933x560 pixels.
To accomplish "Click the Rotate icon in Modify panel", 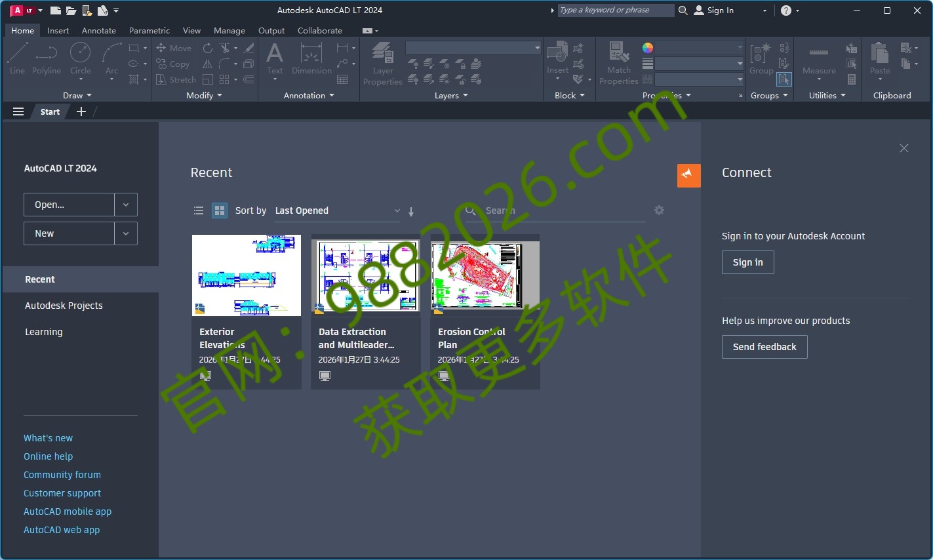I will click(207, 48).
